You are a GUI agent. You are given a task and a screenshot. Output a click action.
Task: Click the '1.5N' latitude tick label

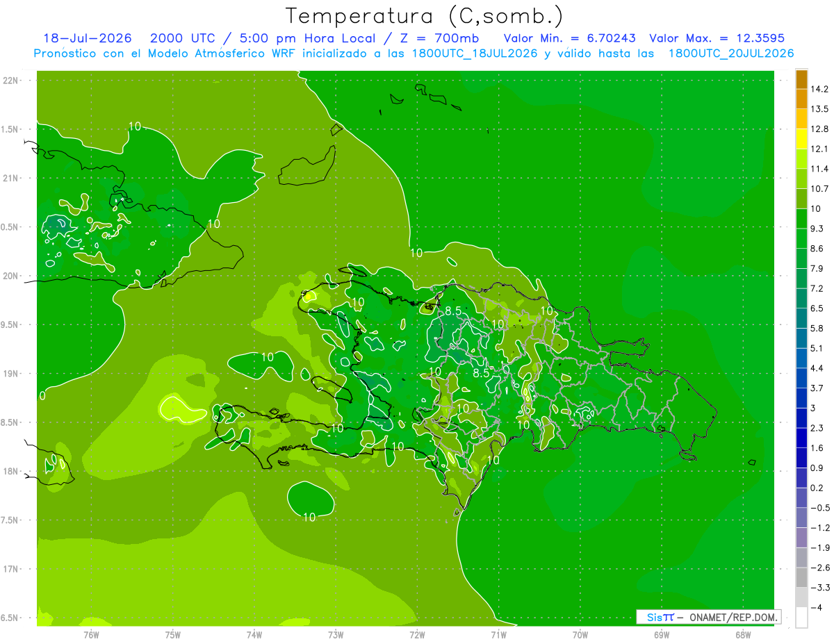point(10,129)
